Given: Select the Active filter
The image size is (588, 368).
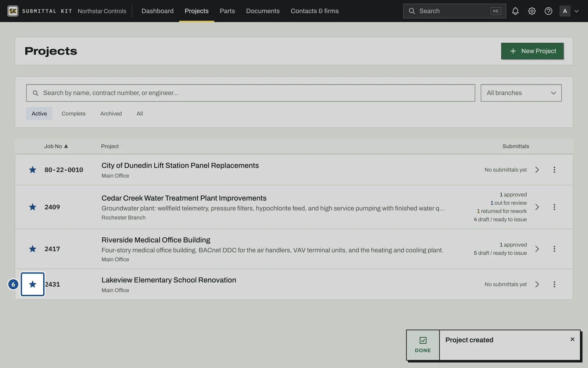Looking at the screenshot, I should (x=39, y=113).
